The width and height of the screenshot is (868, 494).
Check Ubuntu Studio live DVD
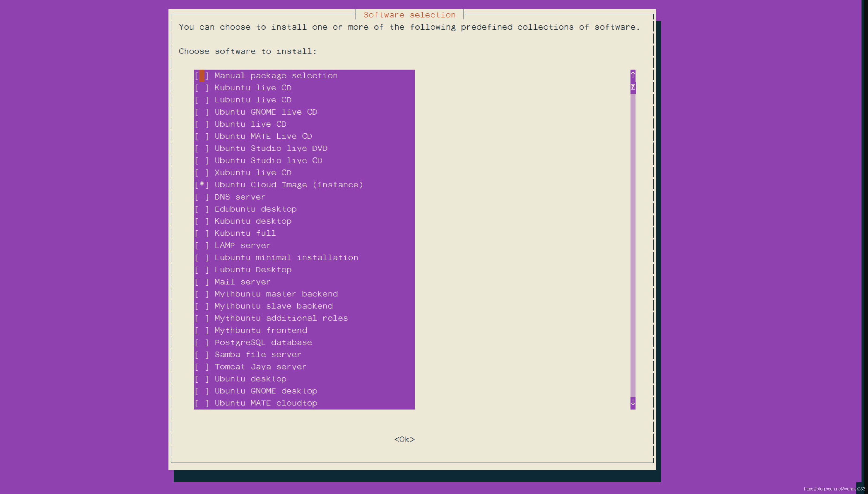point(202,149)
